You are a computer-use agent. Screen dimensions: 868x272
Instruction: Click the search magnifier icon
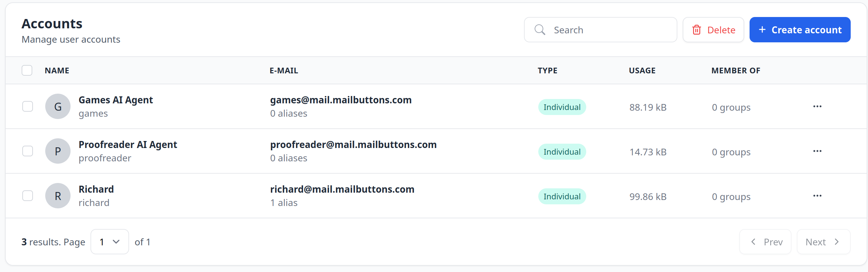(540, 30)
